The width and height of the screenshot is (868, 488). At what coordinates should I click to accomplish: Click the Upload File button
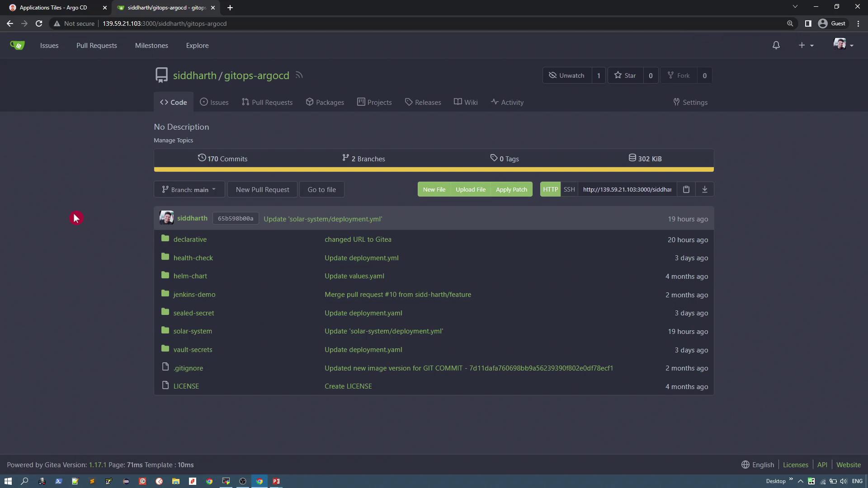470,190
